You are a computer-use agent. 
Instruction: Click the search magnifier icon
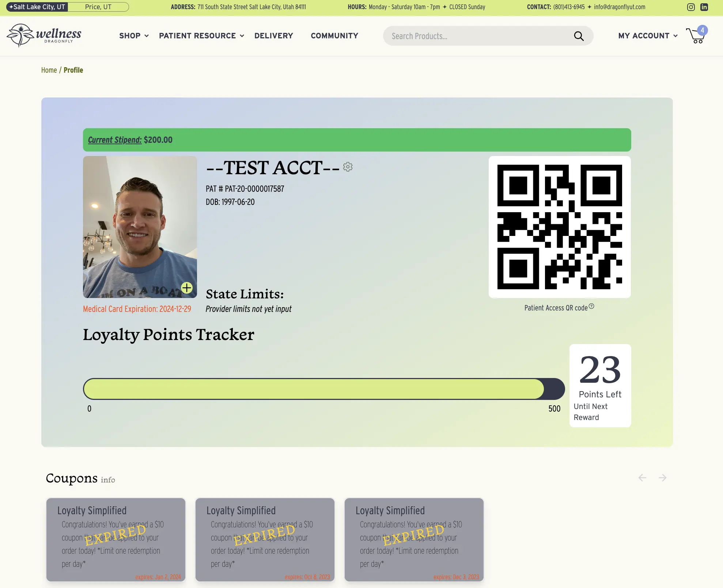pos(579,36)
